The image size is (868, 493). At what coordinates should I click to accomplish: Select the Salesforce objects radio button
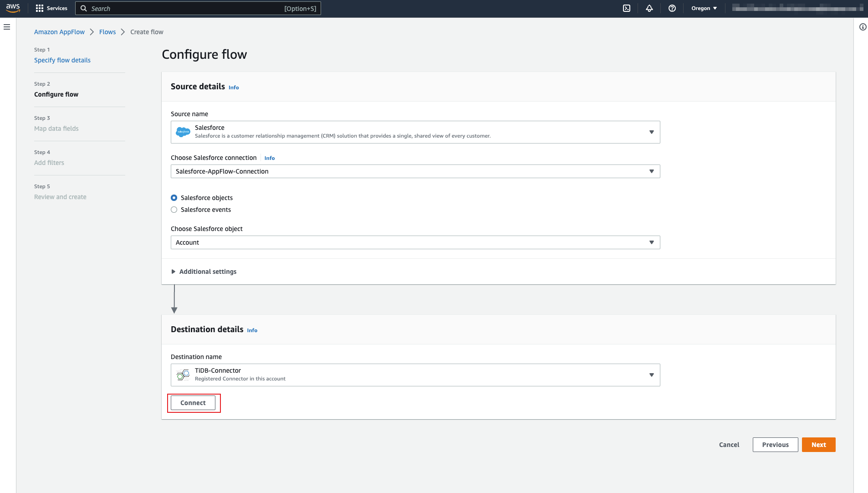tap(174, 198)
